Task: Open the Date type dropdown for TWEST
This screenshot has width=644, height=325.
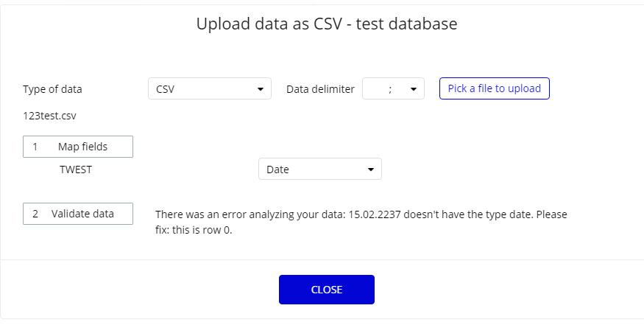Action: [319, 170]
